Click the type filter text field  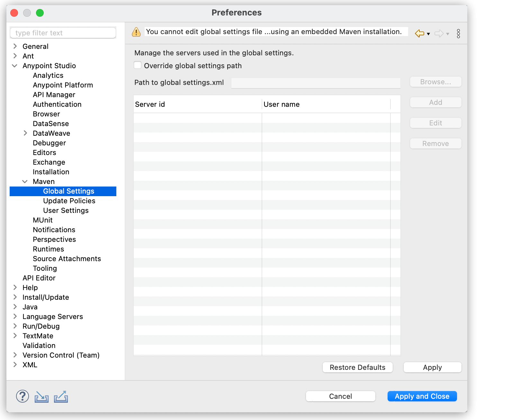[x=63, y=32]
